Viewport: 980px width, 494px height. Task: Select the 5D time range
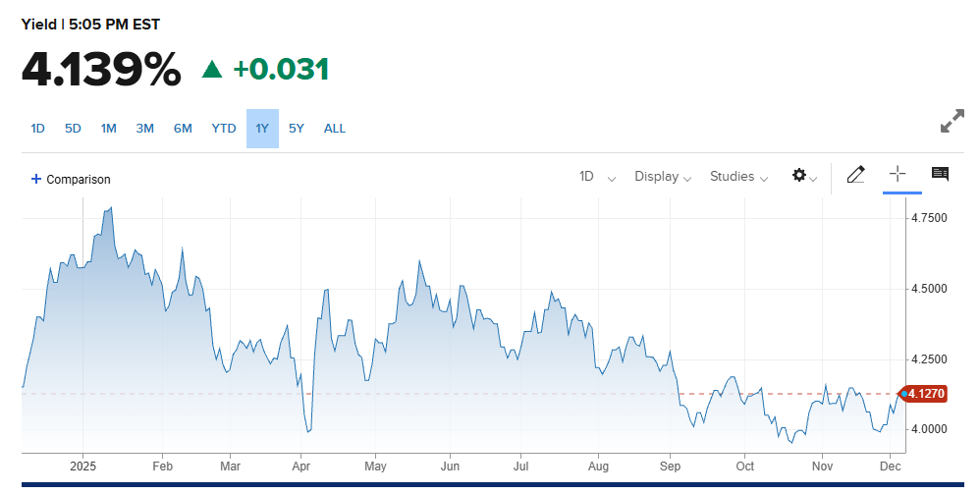pyautogui.click(x=73, y=129)
